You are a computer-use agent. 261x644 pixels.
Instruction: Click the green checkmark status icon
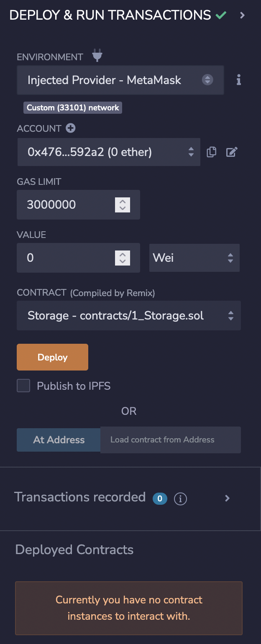pyautogui.click(x=221, y=16)
